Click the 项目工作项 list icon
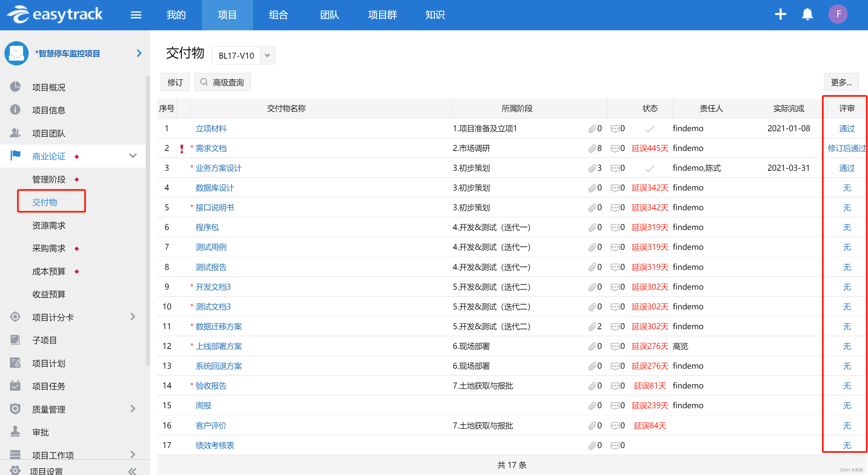Screen dimensions: 868x475 [15, 455]
